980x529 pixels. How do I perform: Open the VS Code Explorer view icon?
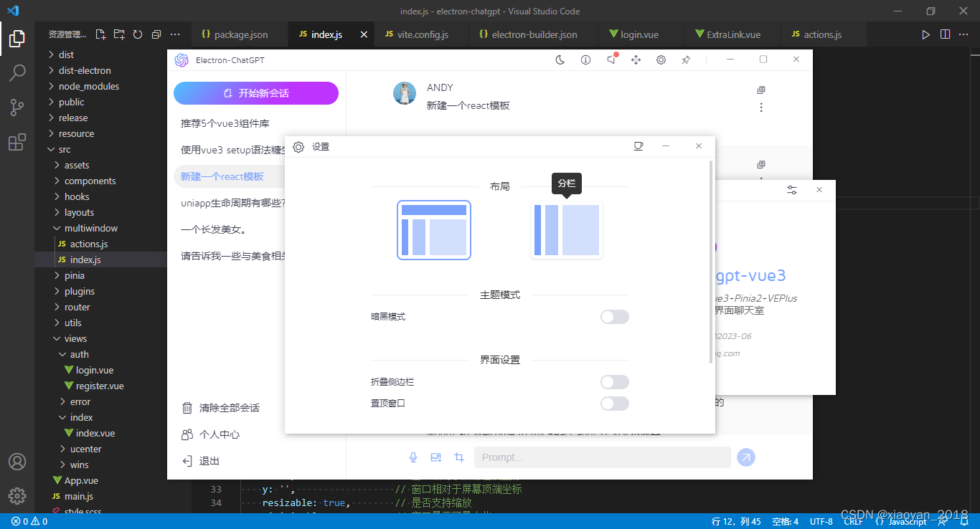[17, 38]
